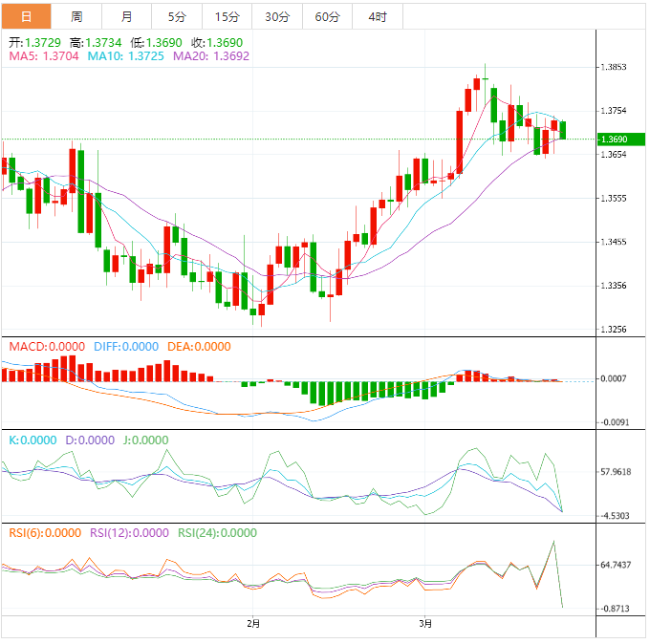
Task: Switch to the 5分 timeframe
Action: coord(177,16)
